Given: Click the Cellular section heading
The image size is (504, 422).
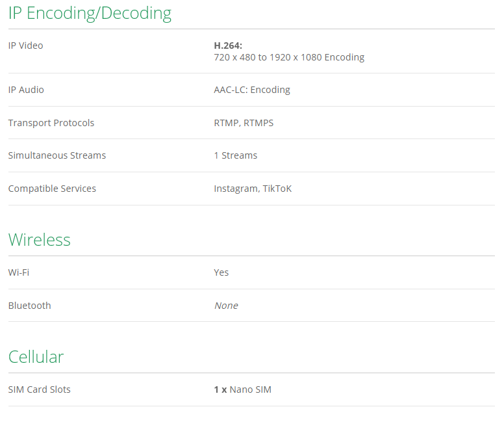Looking at the screenshot, I should tap(36, 357).
